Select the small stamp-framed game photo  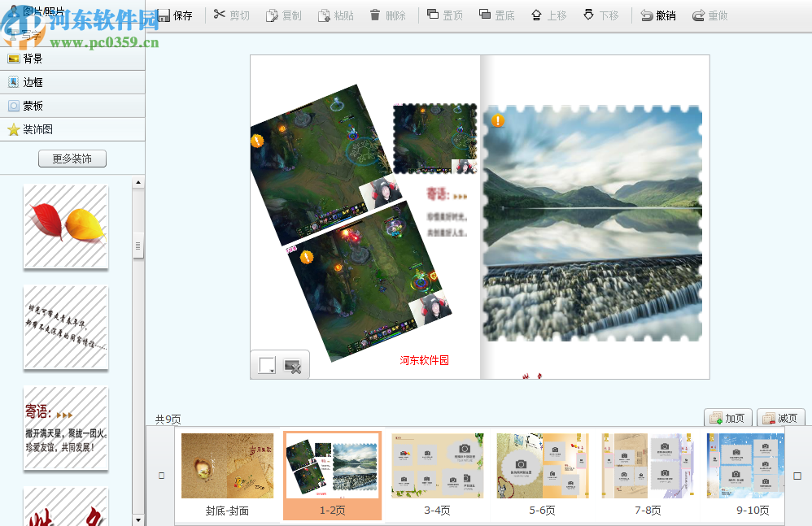click(434, 138)
